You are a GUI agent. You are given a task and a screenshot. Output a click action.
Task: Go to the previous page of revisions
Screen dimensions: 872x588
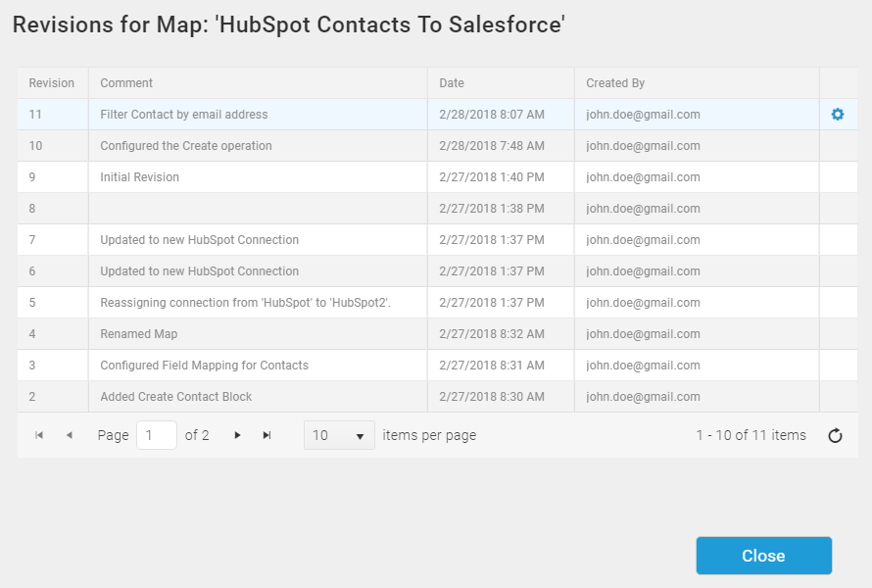point(70,435)
